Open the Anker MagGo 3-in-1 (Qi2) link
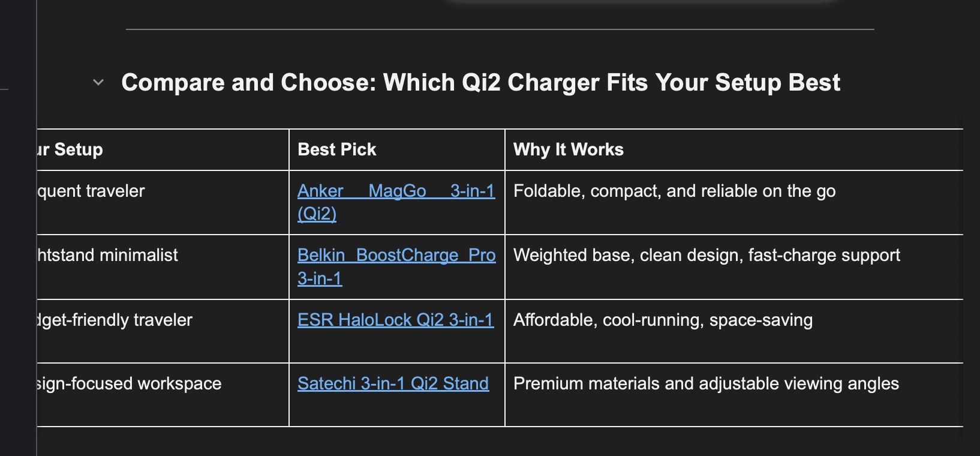The width and height of the screenshot is (980, 456). pyautogui.click(x=396, y=191)
